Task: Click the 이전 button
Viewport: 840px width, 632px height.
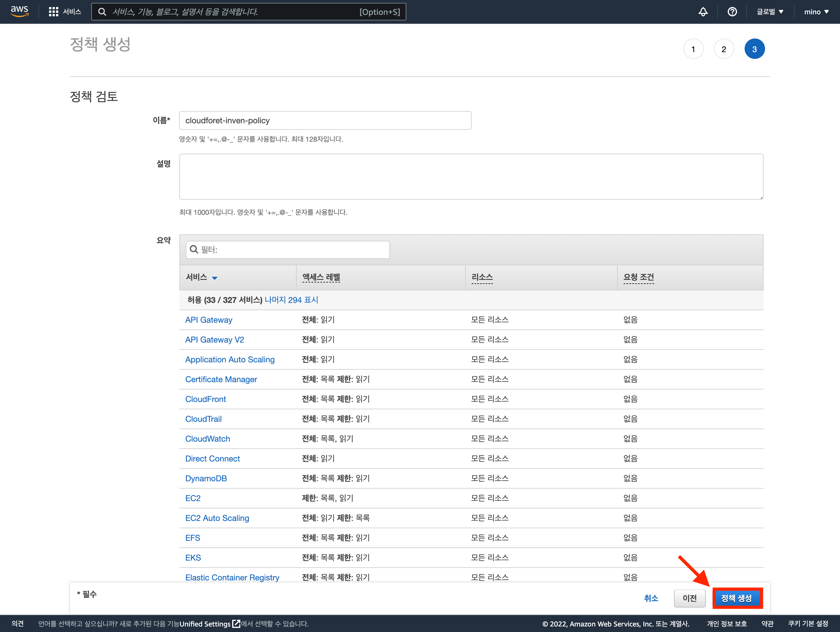Action: point(689,598)
